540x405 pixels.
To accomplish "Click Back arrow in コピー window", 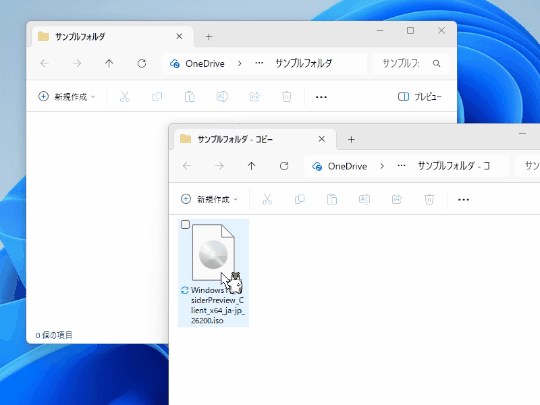I will pyautogui.click(x=187, y=166).
